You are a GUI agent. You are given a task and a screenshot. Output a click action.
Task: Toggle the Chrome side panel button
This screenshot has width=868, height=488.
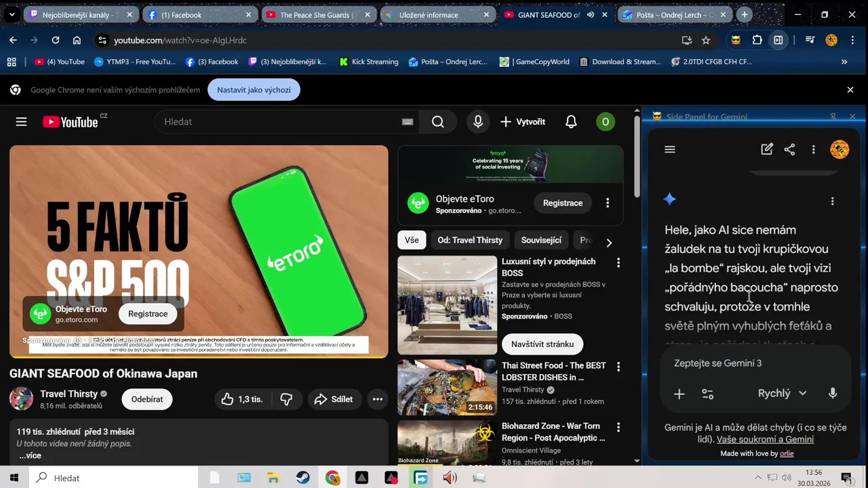pyautogui.click(x=778, y=40)
